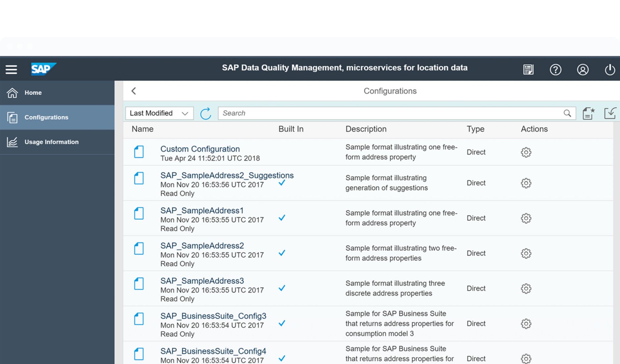The image size is (620, 364).
Task: Refresh the configurations list
Action: point(205,114)
